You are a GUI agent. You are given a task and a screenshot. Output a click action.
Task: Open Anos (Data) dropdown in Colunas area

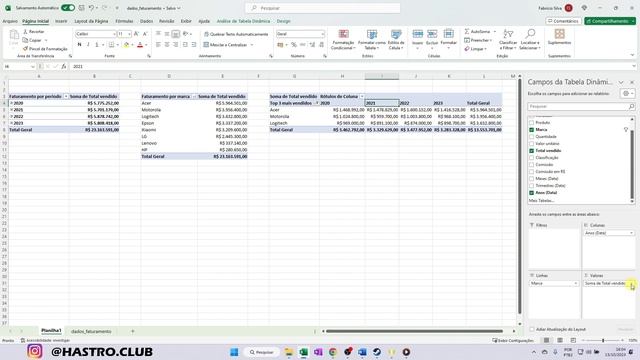631,233
